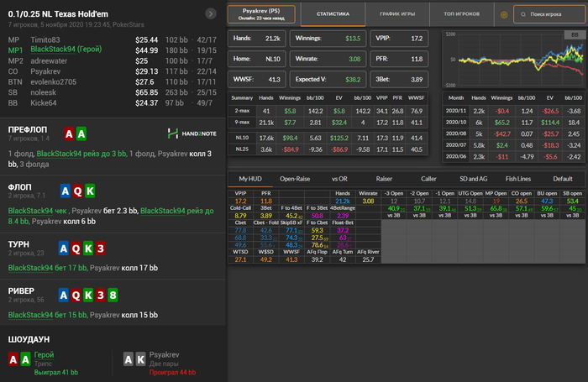
Task: Select the Open-Raise HUD tab
Action: pyautogui.click(x=296, y=179)
